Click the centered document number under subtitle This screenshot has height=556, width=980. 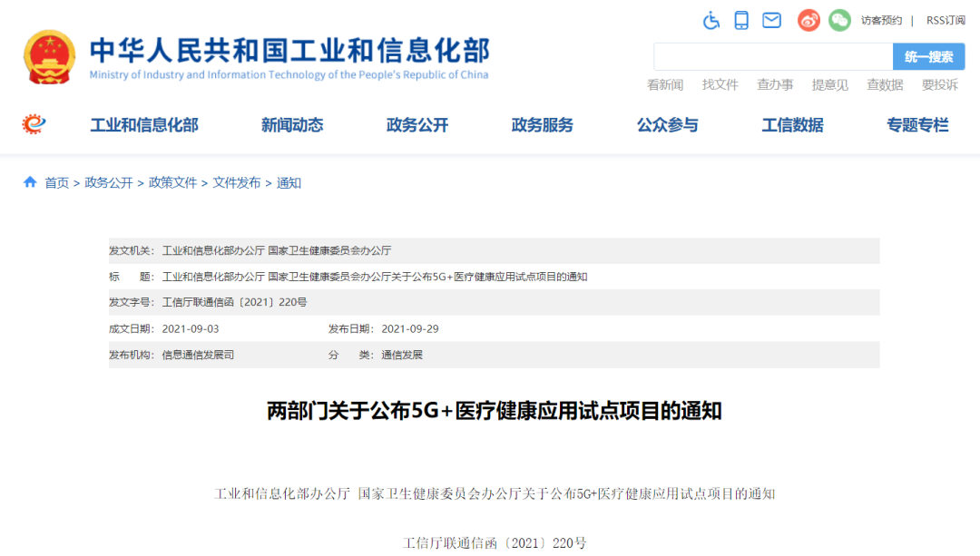click(495, 543)
